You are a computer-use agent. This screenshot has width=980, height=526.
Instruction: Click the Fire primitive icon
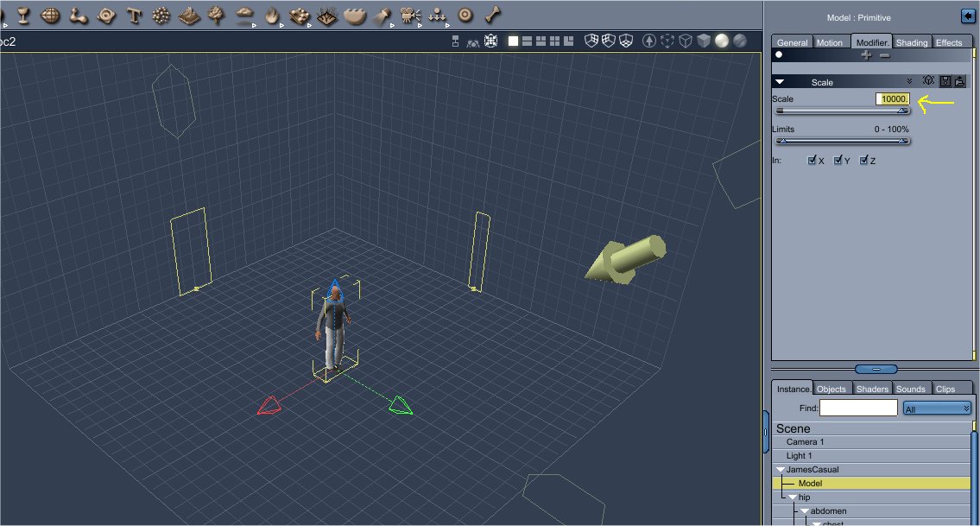[x=272, y=16]
